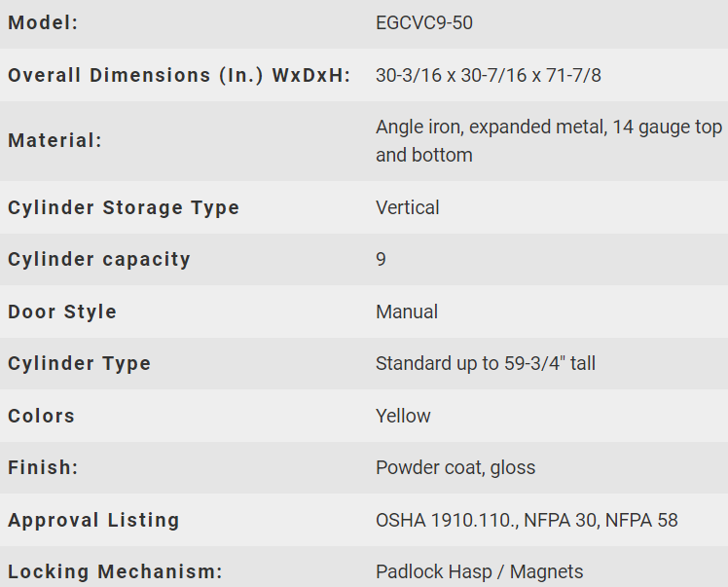This screenshot has height=587, width=728.
Task: Click the Cylinder Type label
Action: click(x=79, y=364)
